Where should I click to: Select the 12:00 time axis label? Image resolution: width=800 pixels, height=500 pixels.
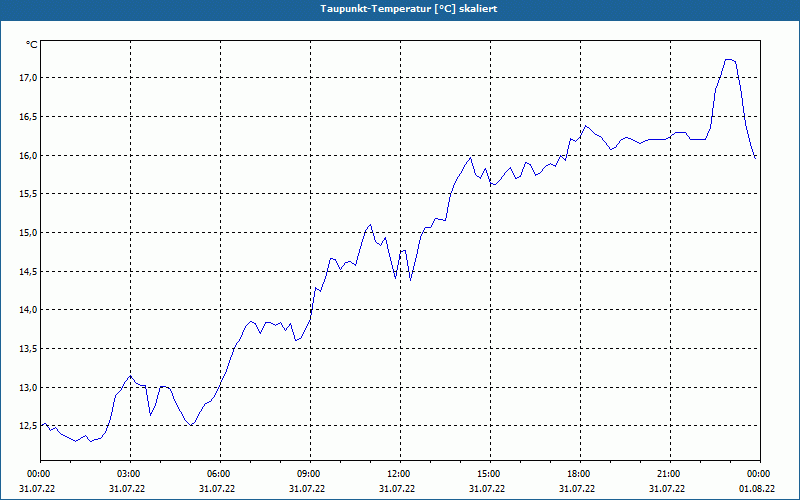click(x=398, y=474)
